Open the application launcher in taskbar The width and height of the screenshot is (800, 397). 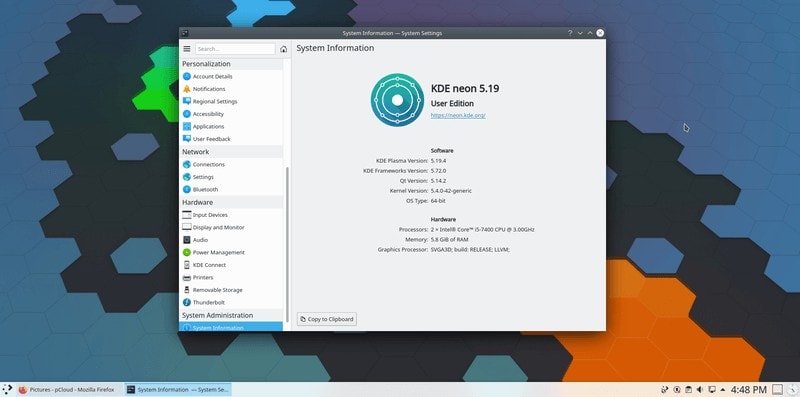point(7,389)
